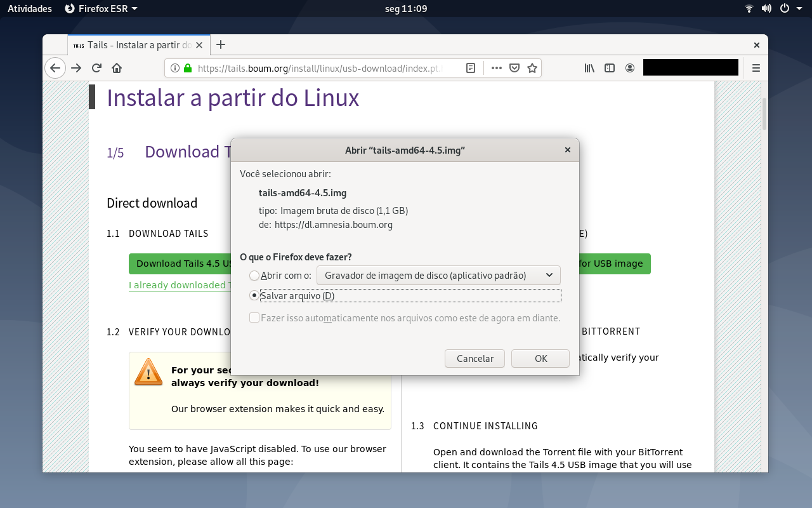Screen dimensions: 812x508
Task: Toggle reader view icon in address bar
Action: (471, 68)
